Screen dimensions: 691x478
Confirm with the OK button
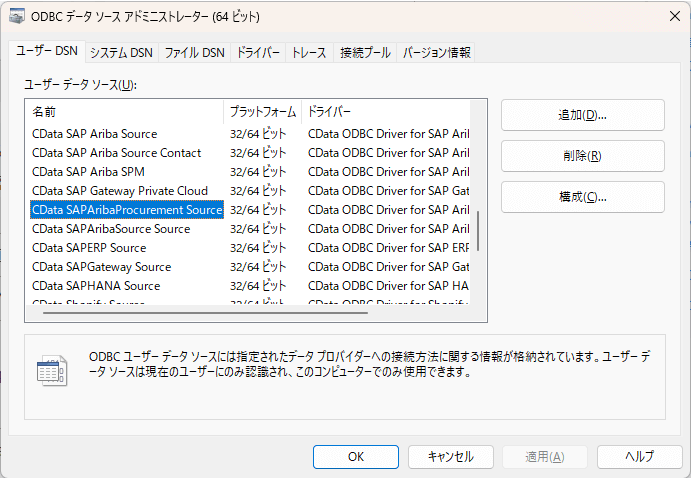(x=356, y=457)
